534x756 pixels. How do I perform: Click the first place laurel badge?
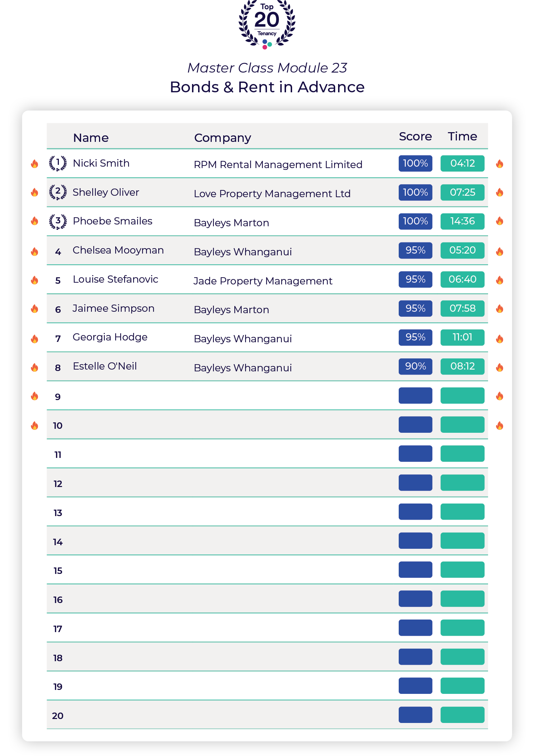(x=58, y=163)
